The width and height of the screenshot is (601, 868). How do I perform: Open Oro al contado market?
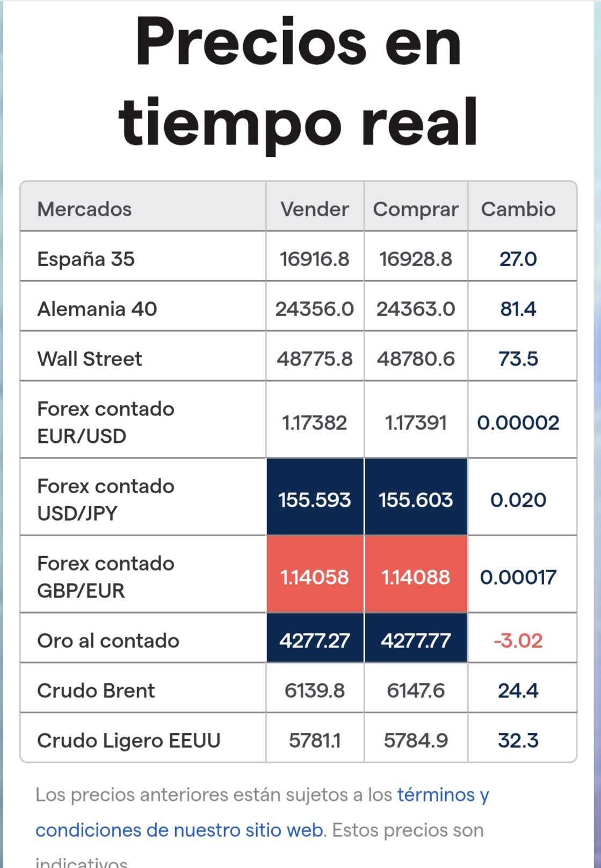click(x=108, y=641)
